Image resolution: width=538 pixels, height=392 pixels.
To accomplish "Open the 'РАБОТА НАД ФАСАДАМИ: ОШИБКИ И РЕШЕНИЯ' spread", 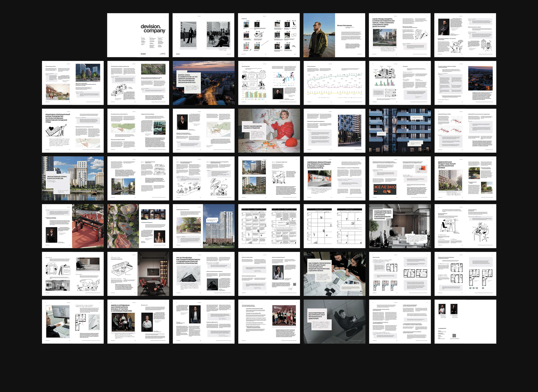I will (x=269, y=131).
